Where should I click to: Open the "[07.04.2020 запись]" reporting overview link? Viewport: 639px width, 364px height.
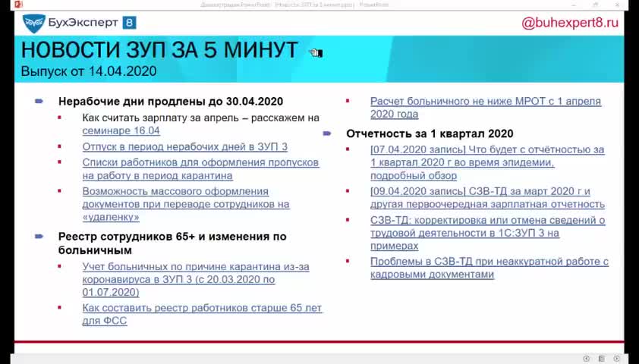[x=486, y=150]
